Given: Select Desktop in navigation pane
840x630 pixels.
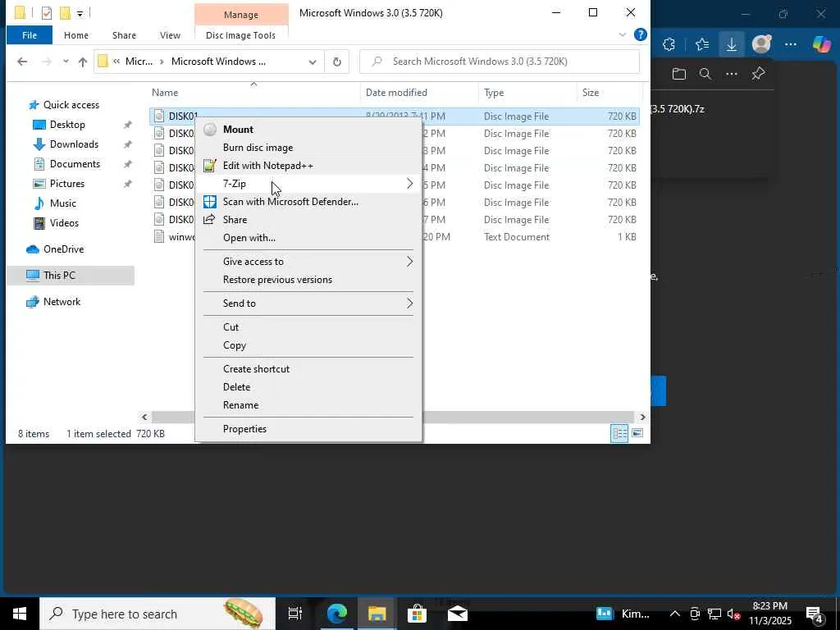Looking at the screenshot, I should point(67,125).
